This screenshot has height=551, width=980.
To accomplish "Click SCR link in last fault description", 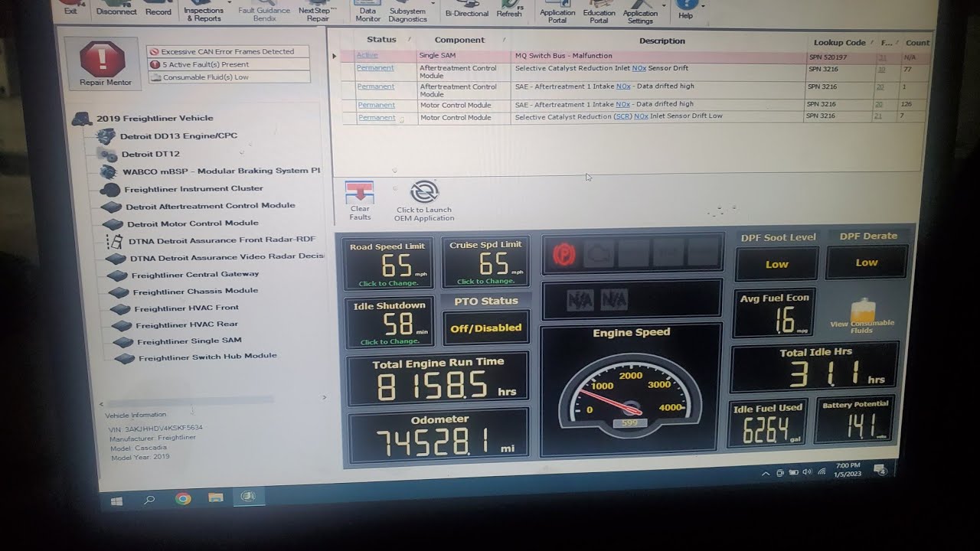I will [622, 116].
